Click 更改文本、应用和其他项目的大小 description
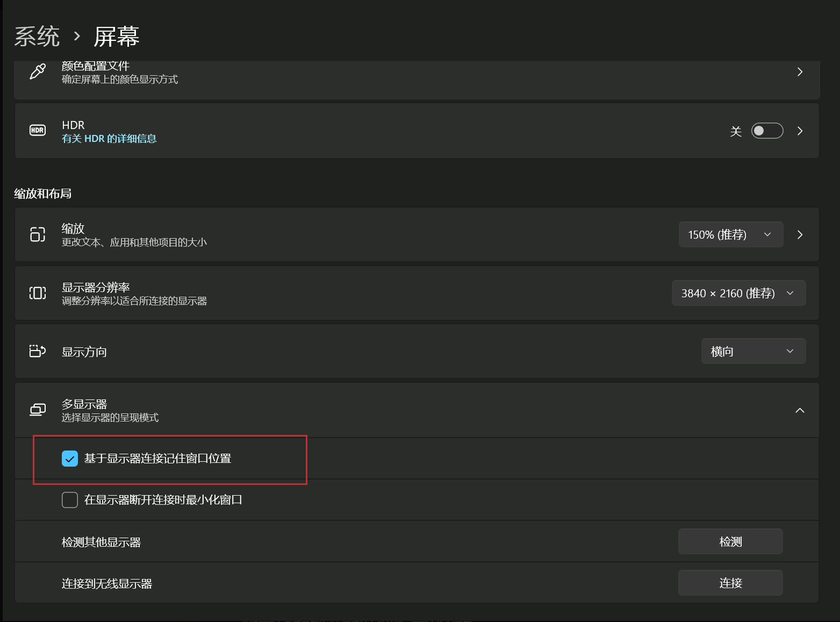The image size is (840, 622). [x=134, y=242]
